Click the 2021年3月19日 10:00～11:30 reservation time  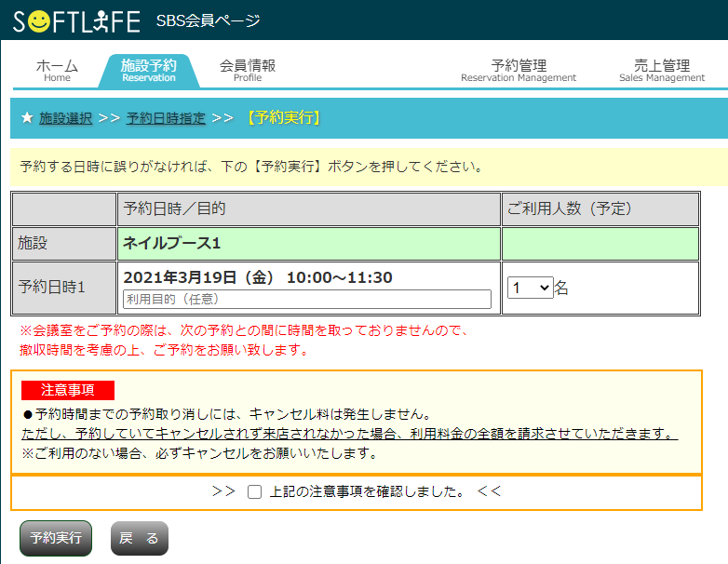tap(258, 277)
